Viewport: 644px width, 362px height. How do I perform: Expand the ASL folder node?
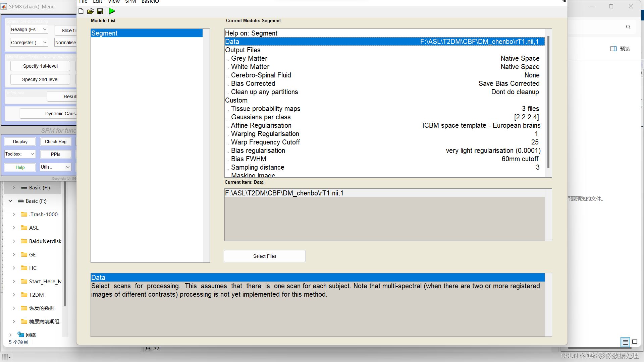click(14, 228)
